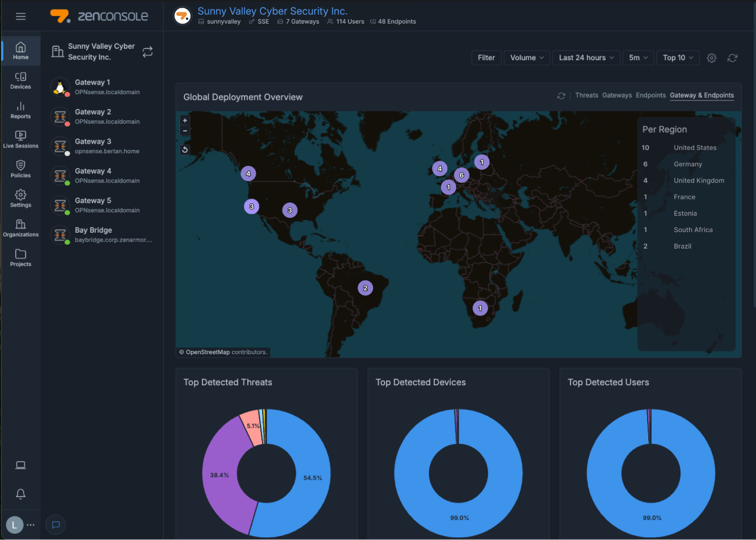Select Gateway 4 in the list
The height and width of the screenshot is (540, 756).
(102, 176)
